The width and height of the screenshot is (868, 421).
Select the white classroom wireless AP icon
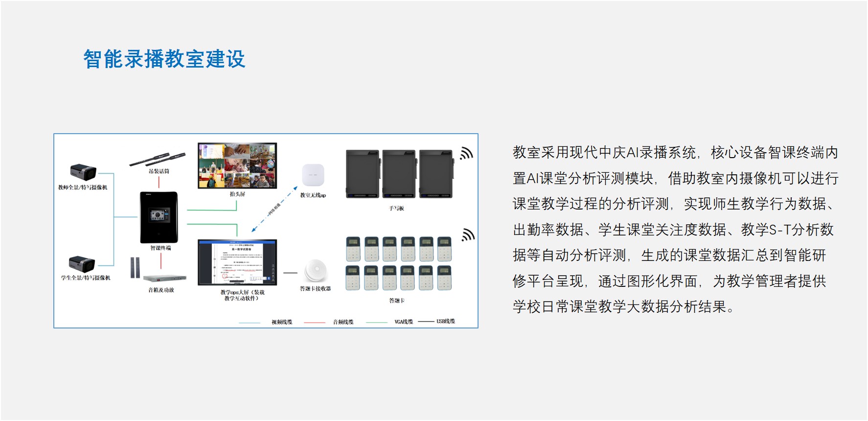click(313, 175)
